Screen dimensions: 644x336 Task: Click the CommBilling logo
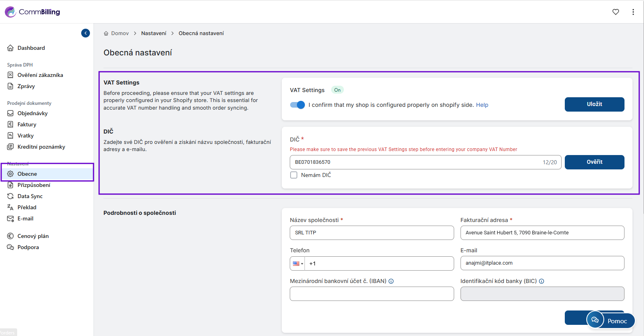(x=33, y=12)
